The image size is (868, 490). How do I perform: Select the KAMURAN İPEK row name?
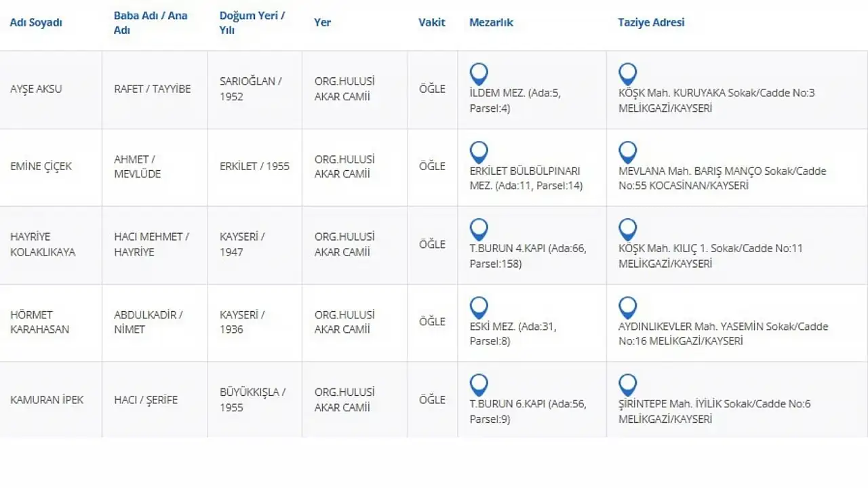tap(47, 400)
